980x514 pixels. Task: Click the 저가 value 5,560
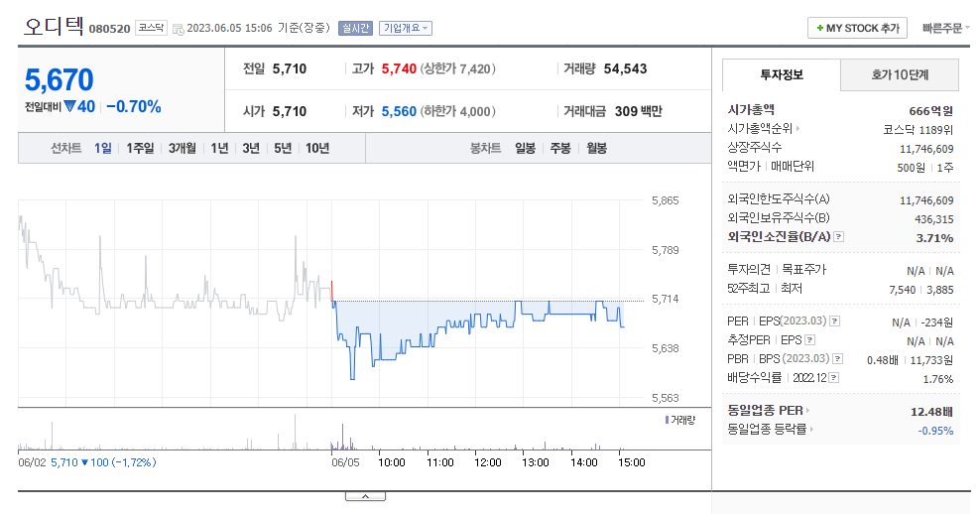coord(399,111)
